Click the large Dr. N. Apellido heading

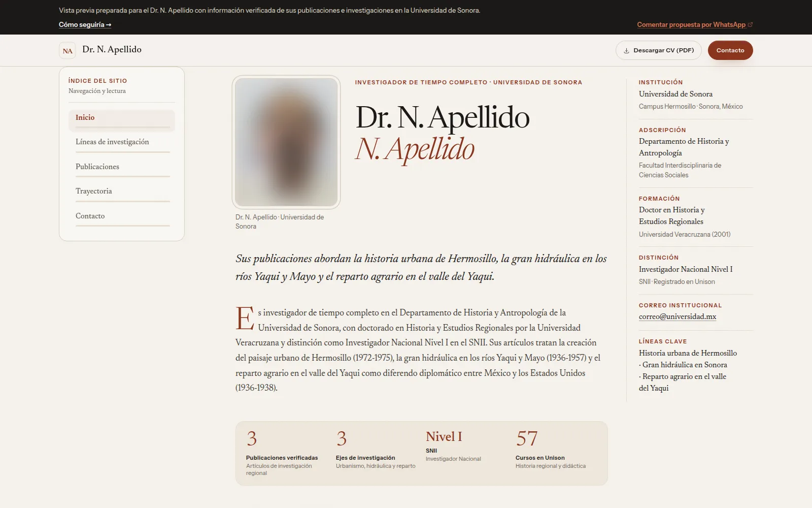click(x=443, y=117)
